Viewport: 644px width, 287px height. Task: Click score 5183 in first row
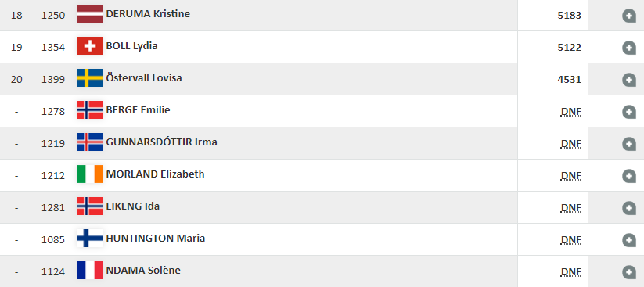[569, 16]
